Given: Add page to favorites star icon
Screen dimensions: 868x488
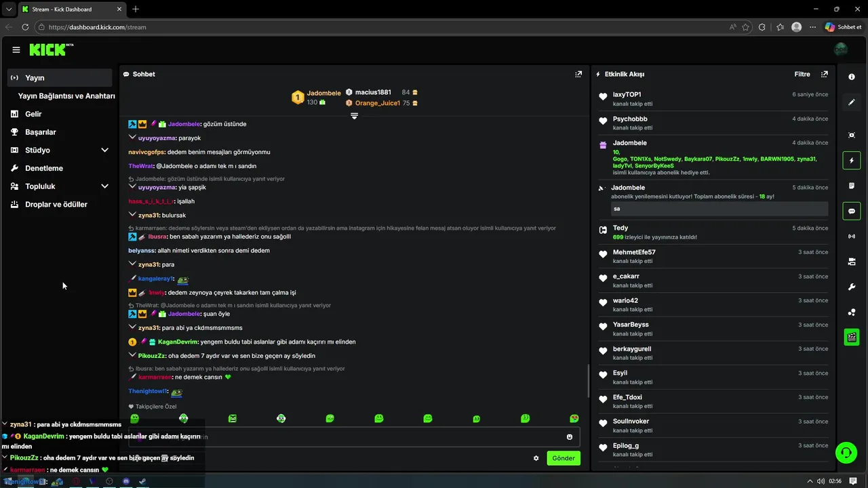Looking at the screenshot, I should pos(746,27).
